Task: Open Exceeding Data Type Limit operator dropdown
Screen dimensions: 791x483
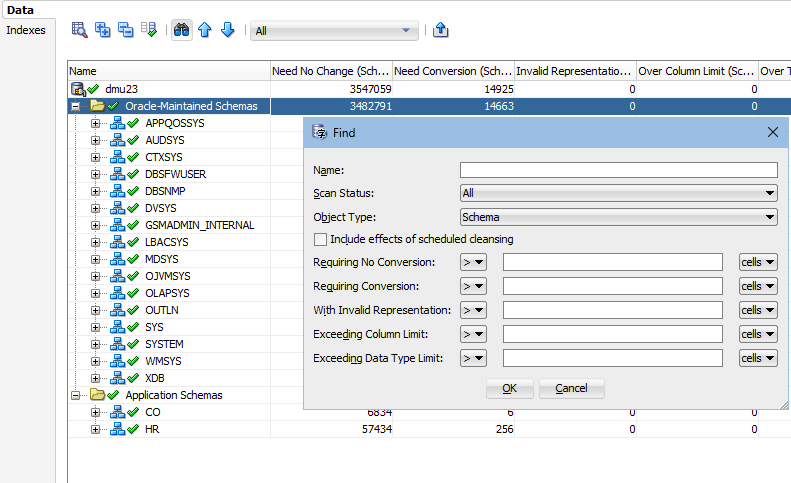Action: tap(473, 358)
